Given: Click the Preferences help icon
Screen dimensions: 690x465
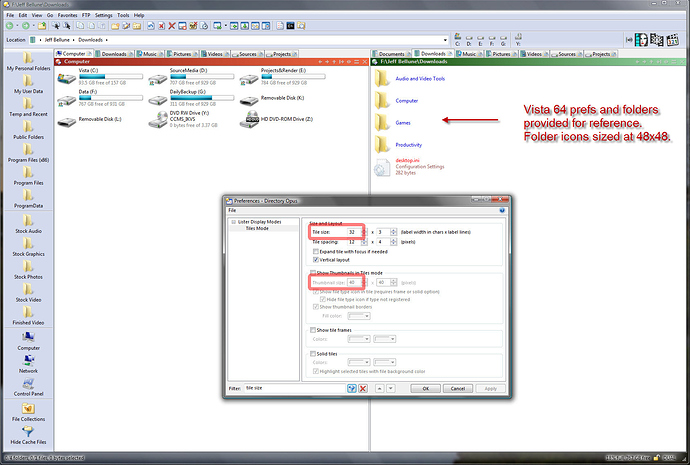Looking at the screenshot, I should click(502, 210).
